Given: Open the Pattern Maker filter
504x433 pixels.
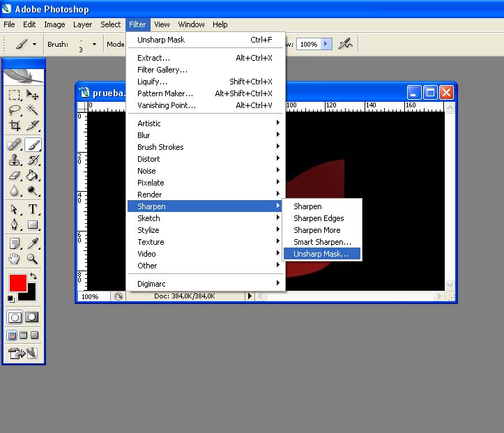Looking at the screenshot, I should pyautogui.click(x=205, y=93).
